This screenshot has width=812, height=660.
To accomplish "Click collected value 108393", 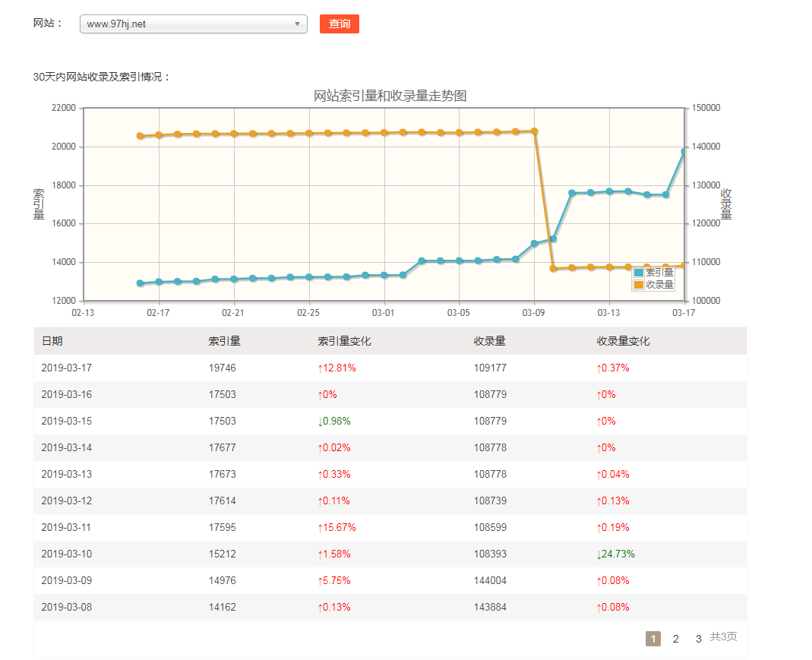I will coord(490,554).
